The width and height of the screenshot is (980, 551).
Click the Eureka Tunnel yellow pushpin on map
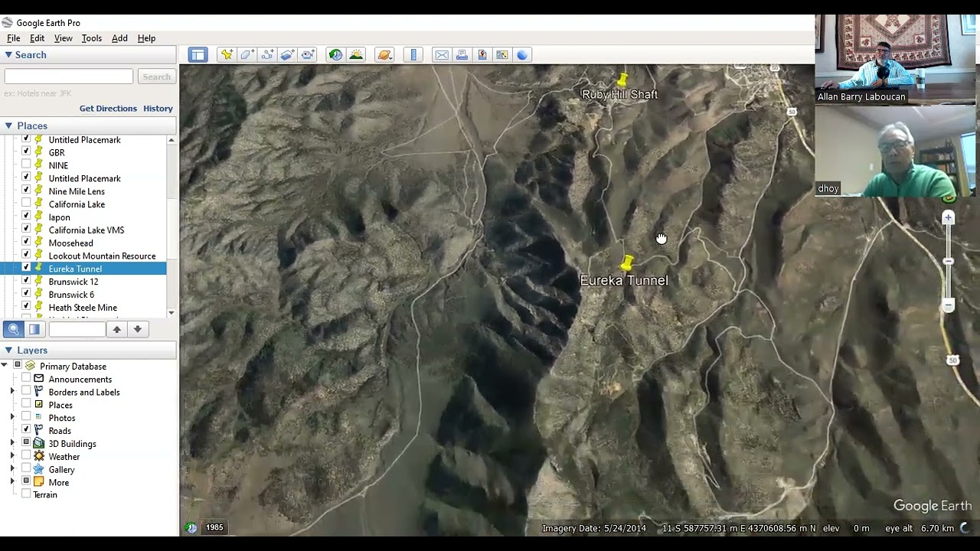pos(627,263)
